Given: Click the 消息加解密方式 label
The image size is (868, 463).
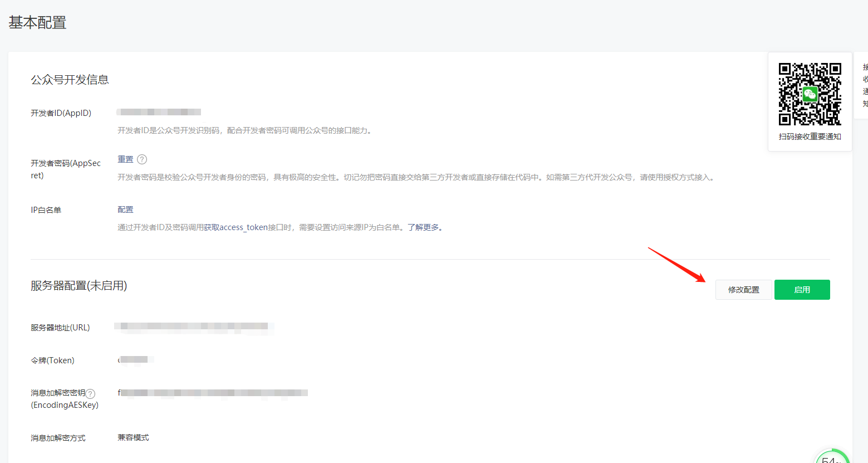Looking at the screenshot, I should click(x=58, y=438).
